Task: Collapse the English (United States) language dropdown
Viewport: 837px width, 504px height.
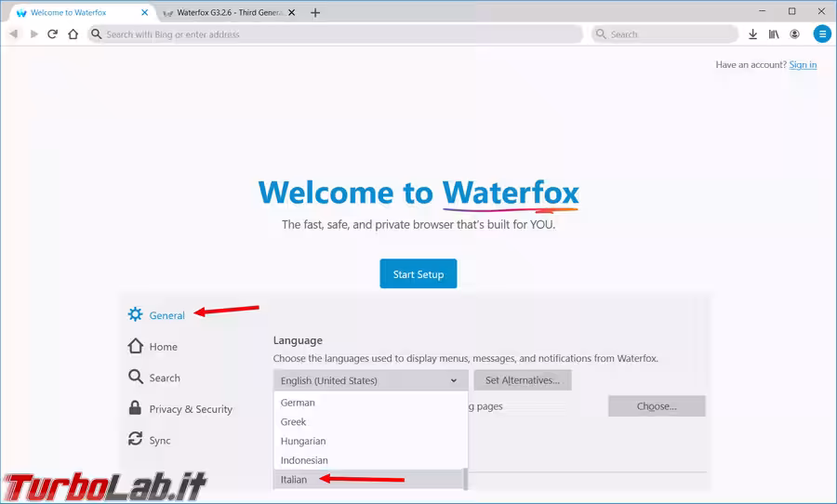Action: coord(371,380)
